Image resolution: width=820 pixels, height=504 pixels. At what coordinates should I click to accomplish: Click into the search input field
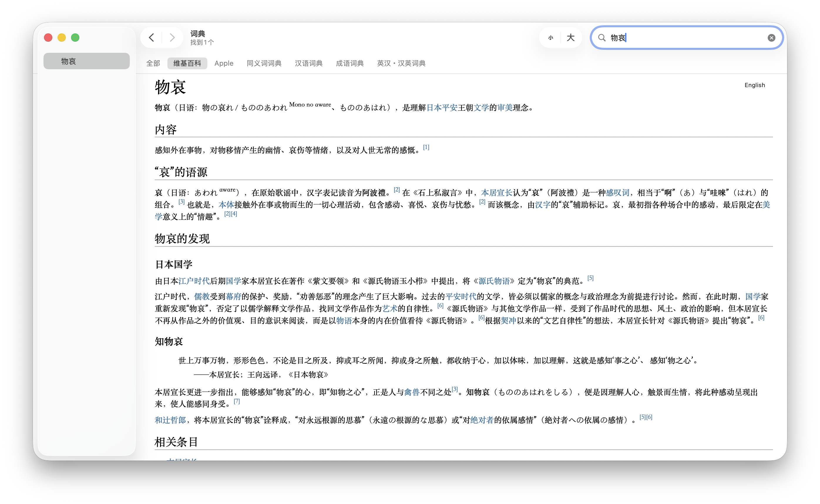click(687, 38)
